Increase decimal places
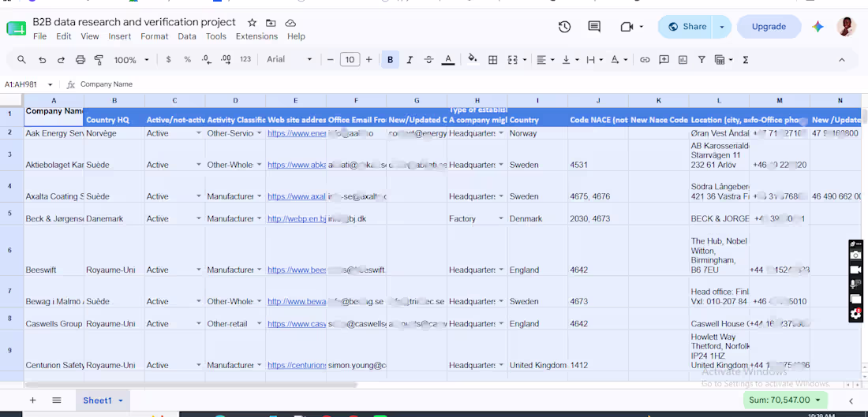The height and width of the screenshot is (417, 868). coord(226,60)
